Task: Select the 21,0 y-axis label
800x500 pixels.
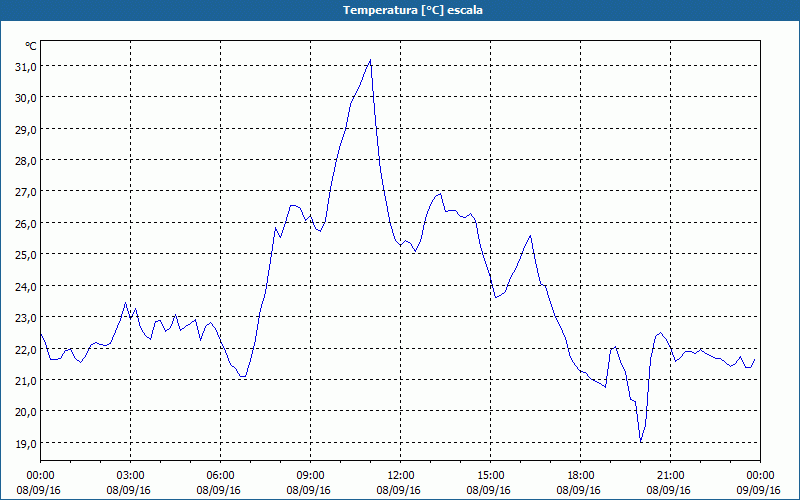Action: [x=26, y=381]
